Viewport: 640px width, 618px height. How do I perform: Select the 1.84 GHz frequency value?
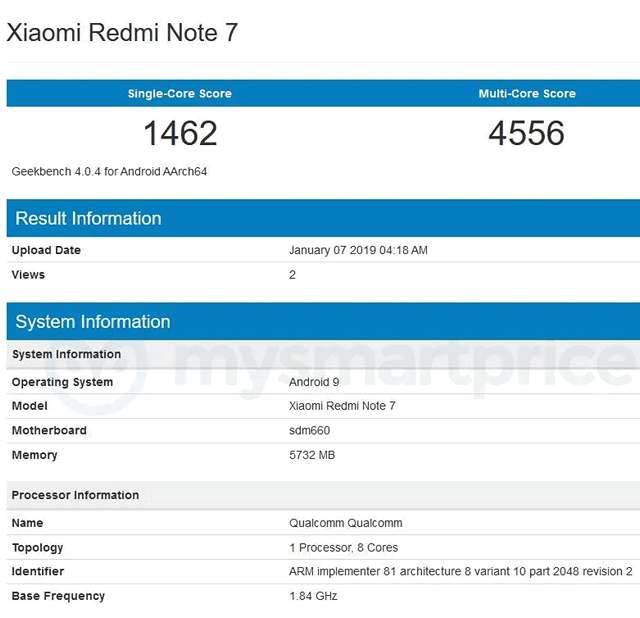click(313, 596)
